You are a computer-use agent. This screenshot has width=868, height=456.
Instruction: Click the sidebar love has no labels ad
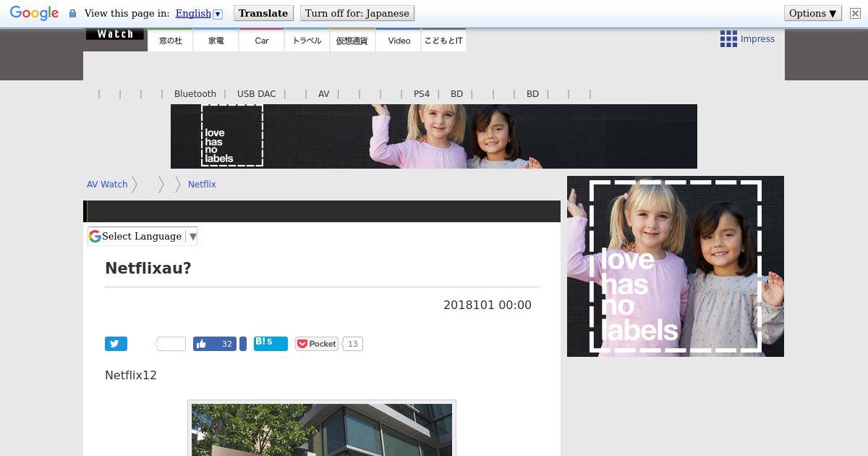676,266
